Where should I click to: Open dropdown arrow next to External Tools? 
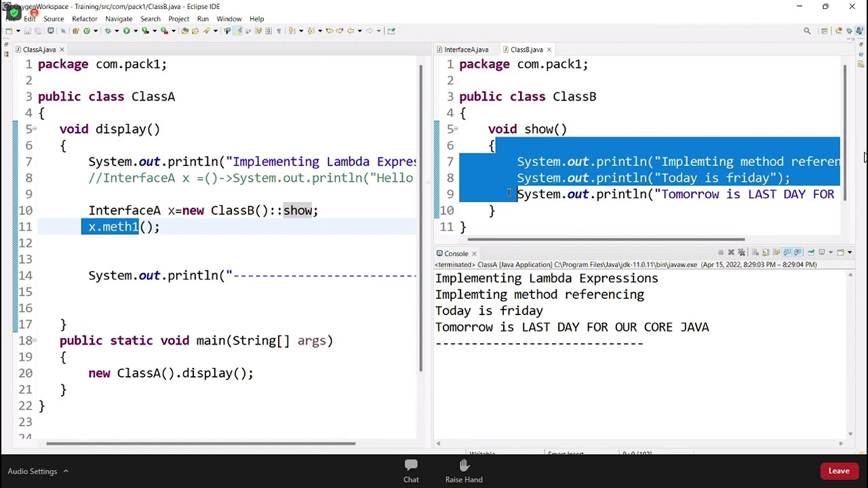point(174,30)
